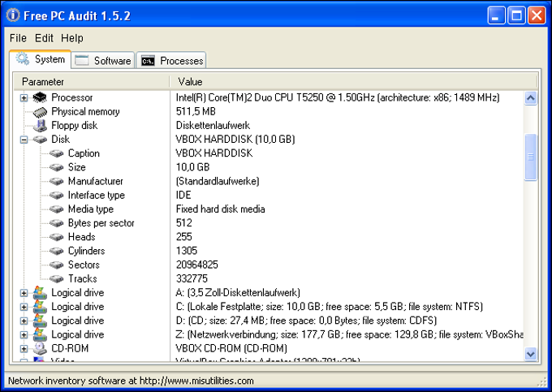This screenshot has width=552, height=392.
Task: Open the Help menu
Action: pyautogui.click(x=72, y=38)
